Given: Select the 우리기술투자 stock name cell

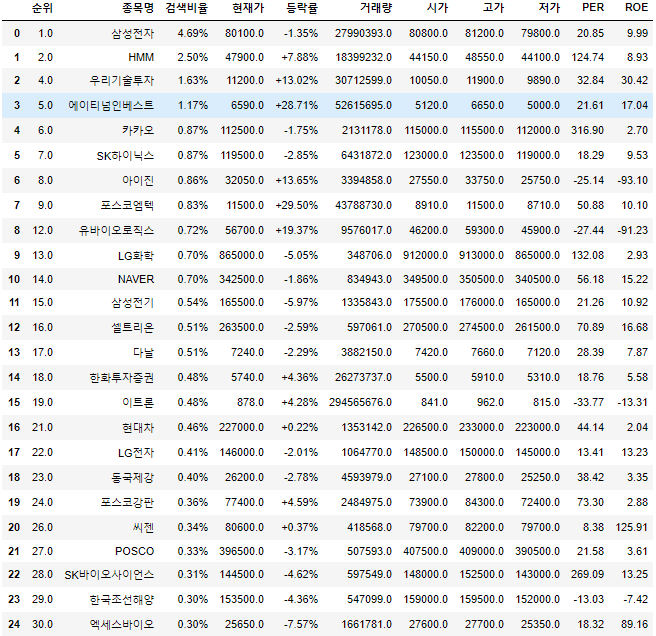Looking at the screenshot, I should coord(122,80).
